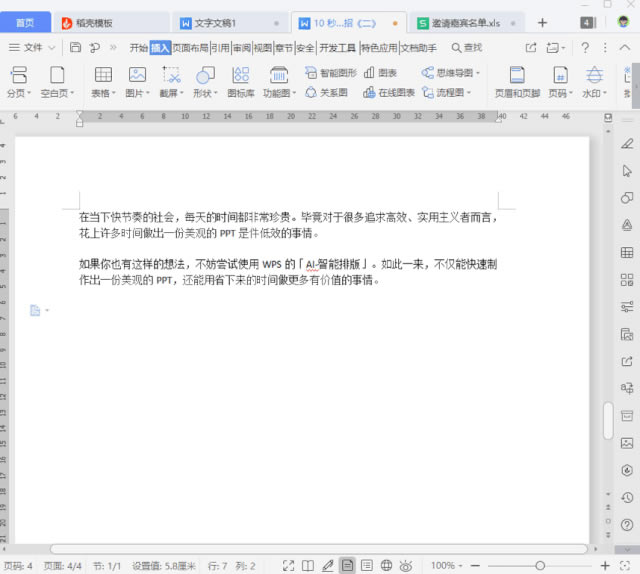The width and height of the screenshot is (640, 574).
Task: Toggle eye protection mode in status bar
Action: click(406, 565)
